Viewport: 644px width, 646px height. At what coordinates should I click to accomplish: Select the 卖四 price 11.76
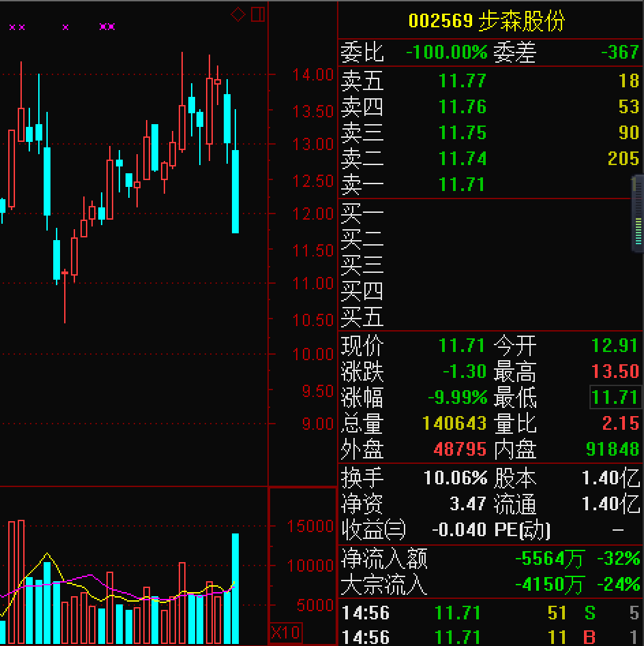click(463, 106)
